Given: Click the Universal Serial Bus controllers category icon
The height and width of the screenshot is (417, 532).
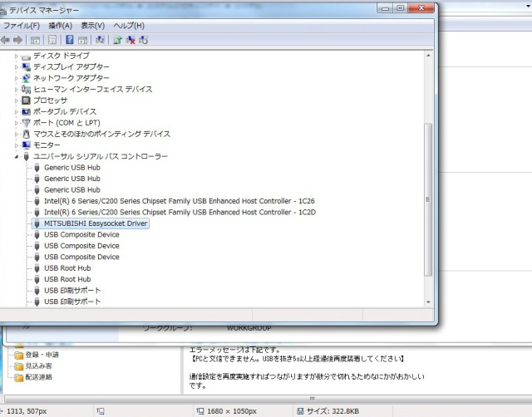Looking at the screenshot, I should click(x=26, y=156).
